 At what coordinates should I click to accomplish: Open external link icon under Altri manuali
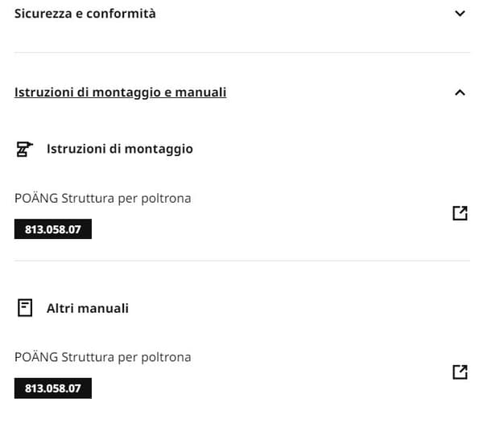coord(460,372)
